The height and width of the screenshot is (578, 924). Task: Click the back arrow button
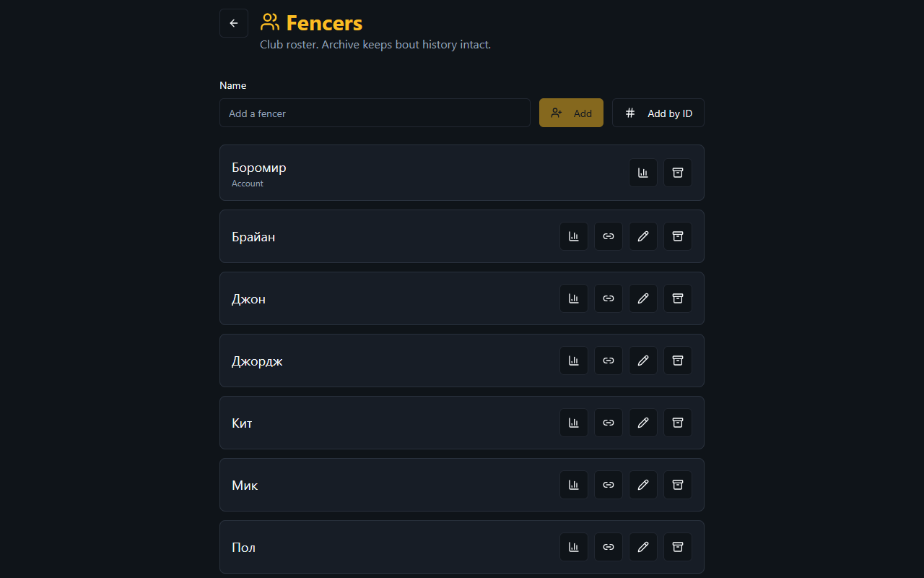point(234,23)
